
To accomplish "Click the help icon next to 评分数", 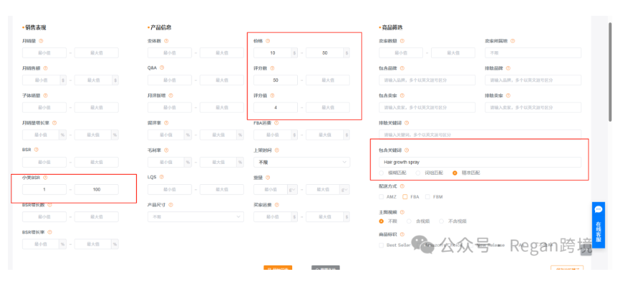I will [x=272, y=68].
